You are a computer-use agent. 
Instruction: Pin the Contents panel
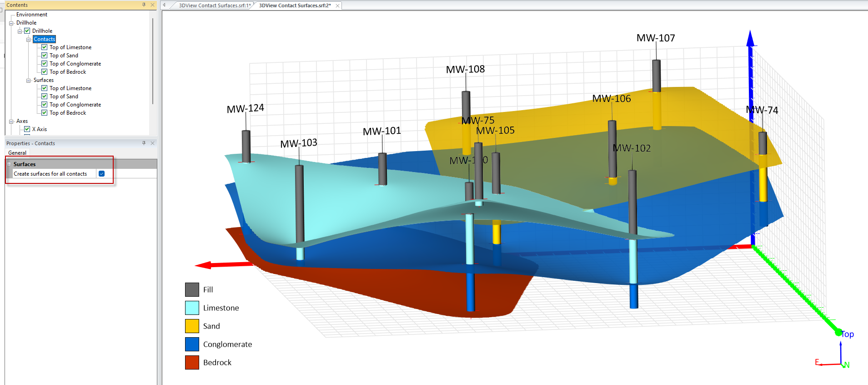pos(144,5)
